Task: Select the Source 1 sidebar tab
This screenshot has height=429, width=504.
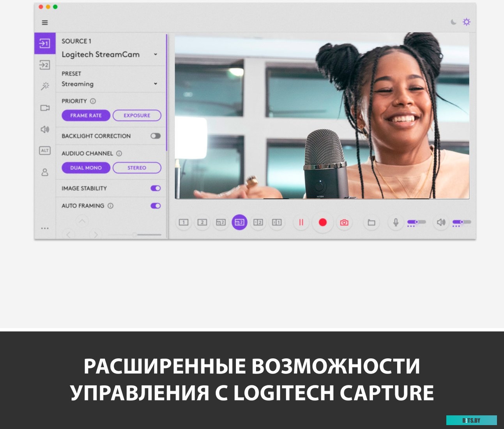Action: 45,43
